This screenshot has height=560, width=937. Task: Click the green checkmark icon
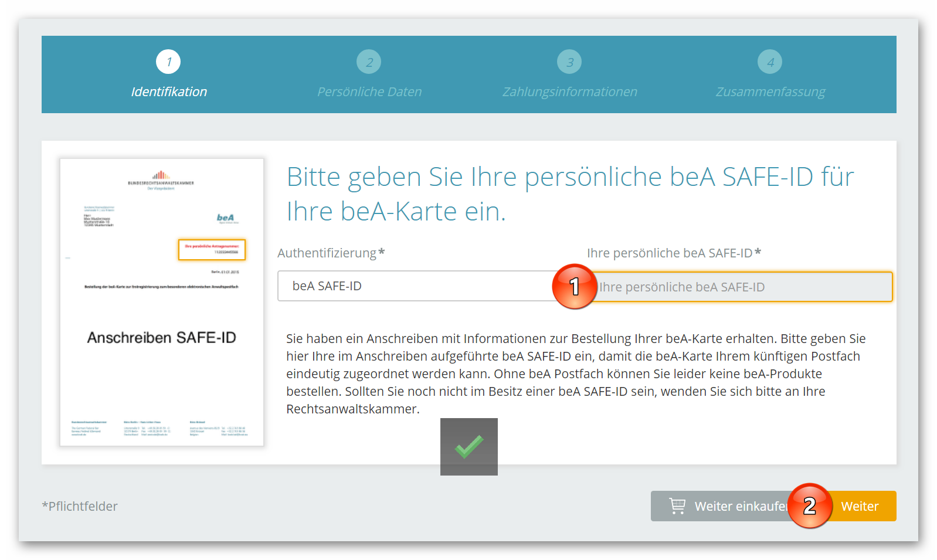point(469,447)
